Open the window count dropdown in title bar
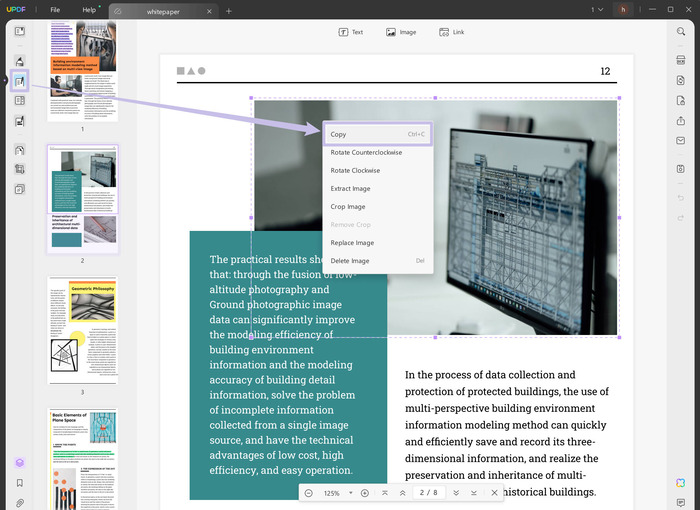Viewport: 700px width, 510px height. 598,10
